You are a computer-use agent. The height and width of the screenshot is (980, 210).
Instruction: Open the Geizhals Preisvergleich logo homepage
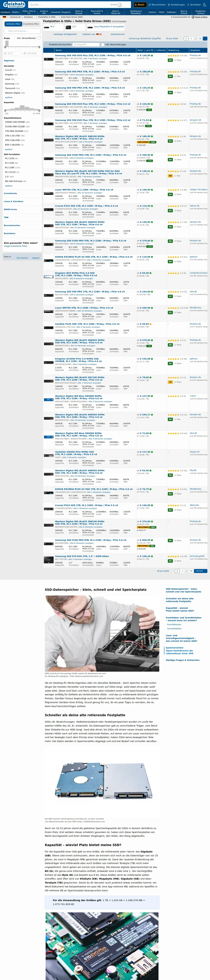(14, 5)
